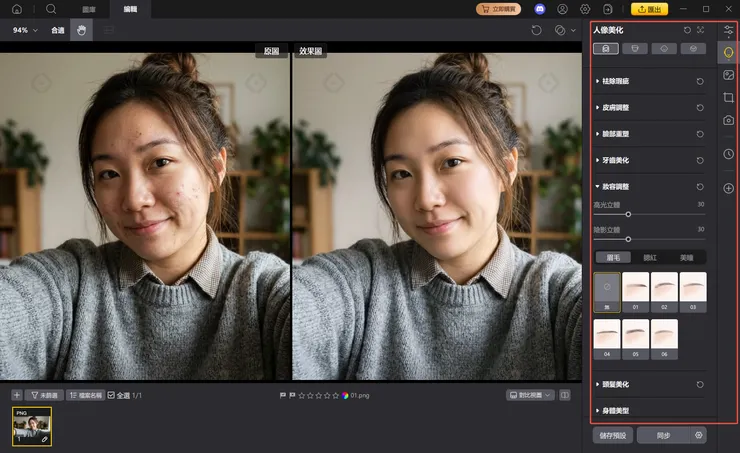This screenshot has height=453, width=740.
Task: Reset the 臉部重塑 section
Action: click(700, 134)
